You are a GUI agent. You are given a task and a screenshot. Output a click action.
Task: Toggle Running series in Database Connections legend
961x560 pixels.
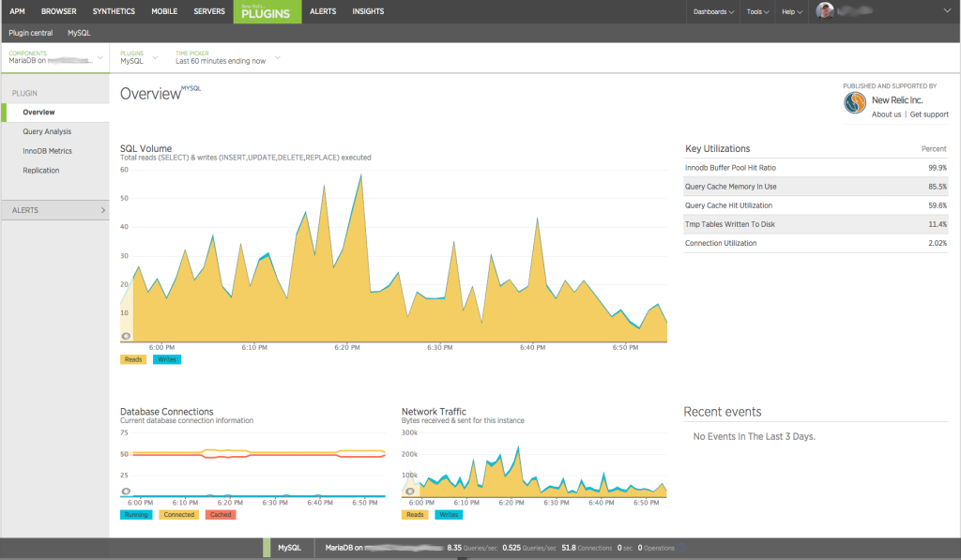136,515
